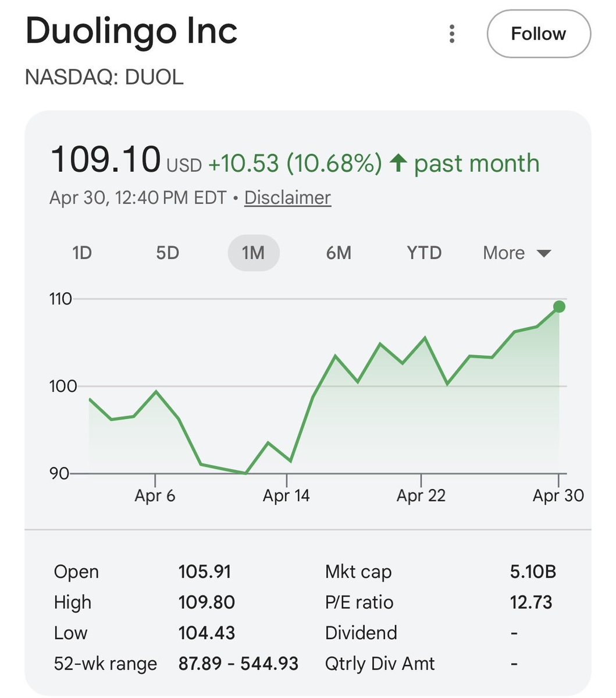Click the NASDAQ: DUOL ticker text
The width and height of the screenshot is (616, 698).
point(104,77)
